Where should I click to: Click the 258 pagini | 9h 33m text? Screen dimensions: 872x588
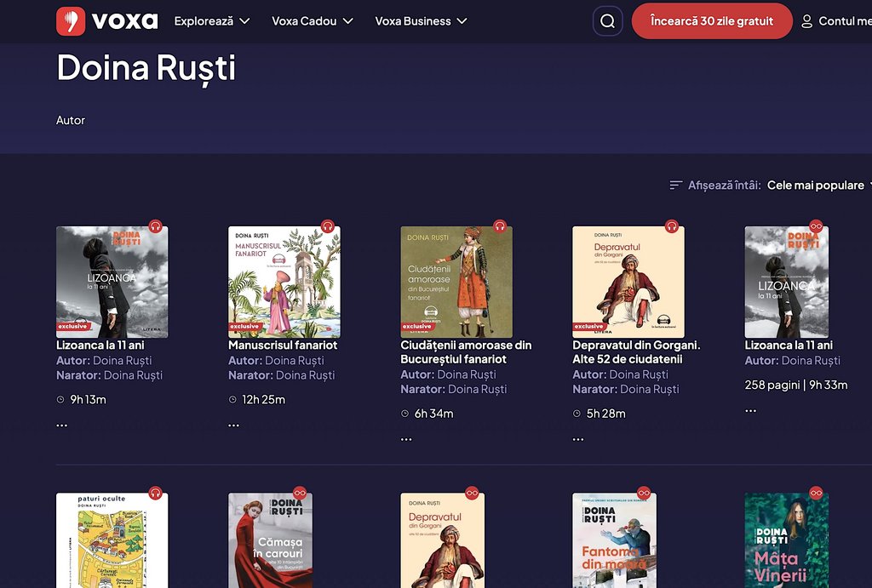(x=796, y=385)
